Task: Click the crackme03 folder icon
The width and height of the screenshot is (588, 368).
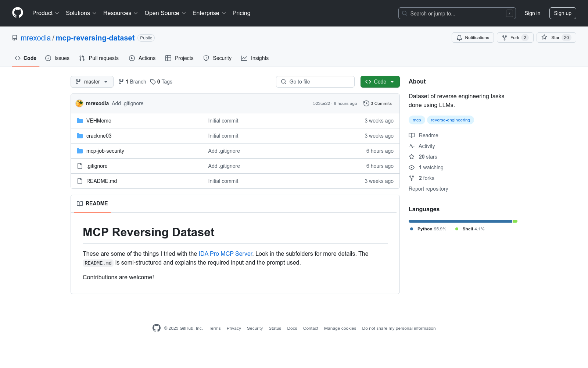Action: click(80, 136)
